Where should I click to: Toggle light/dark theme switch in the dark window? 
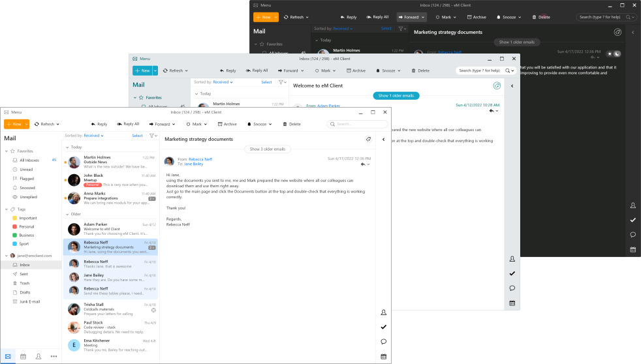coord(614,53)
